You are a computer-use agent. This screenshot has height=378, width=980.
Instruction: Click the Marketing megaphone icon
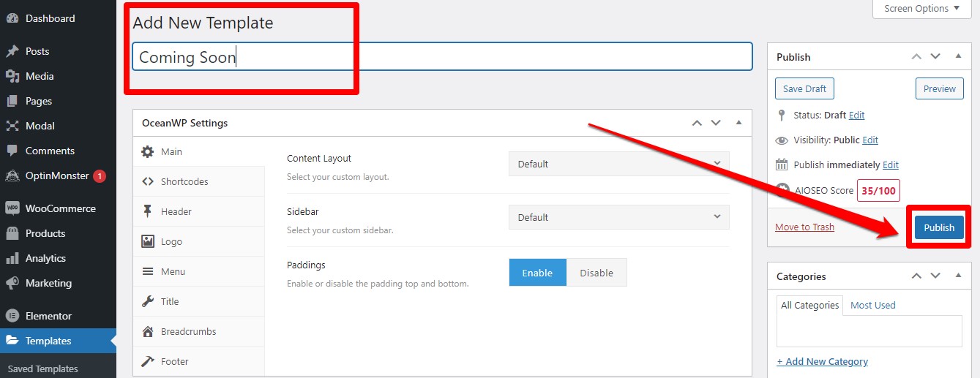[x=12, y=283]
